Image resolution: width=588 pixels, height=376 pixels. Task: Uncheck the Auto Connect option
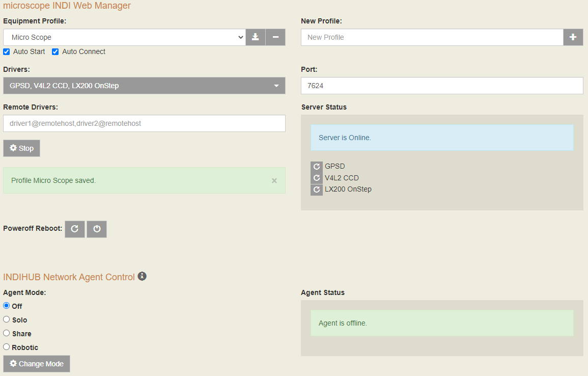click(55, 52)
